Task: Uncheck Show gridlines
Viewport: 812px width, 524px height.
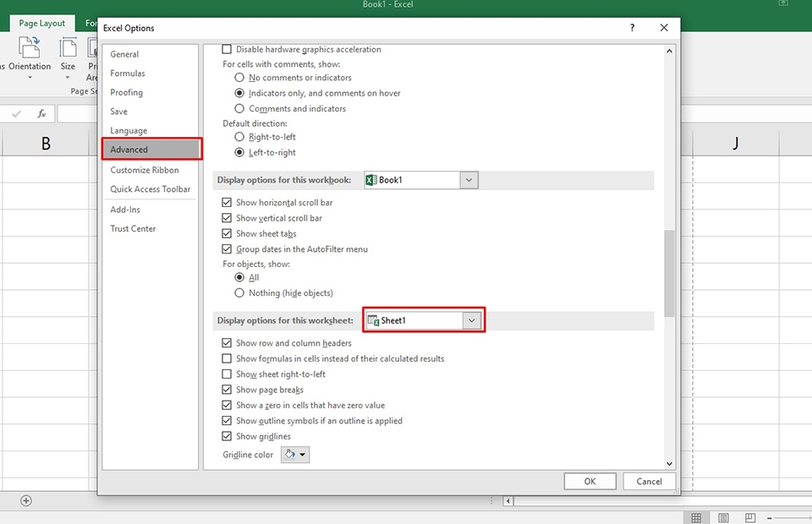Action: tap(227, 436)
